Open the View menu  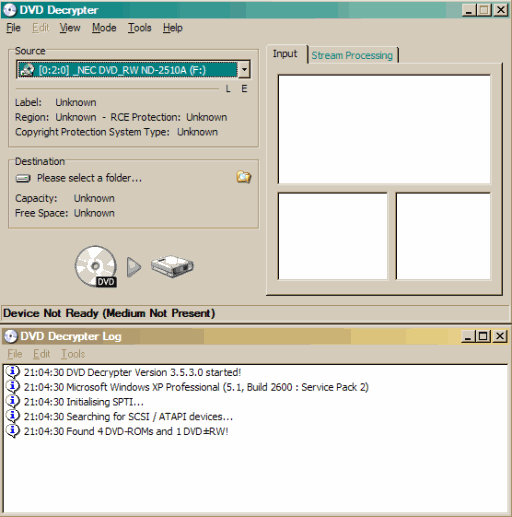(x=70, y=28)
